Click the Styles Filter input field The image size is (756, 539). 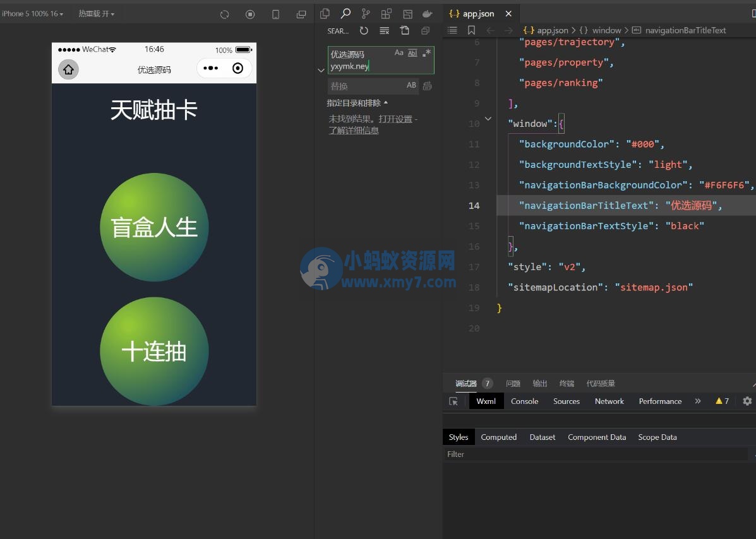coord(595,454)
